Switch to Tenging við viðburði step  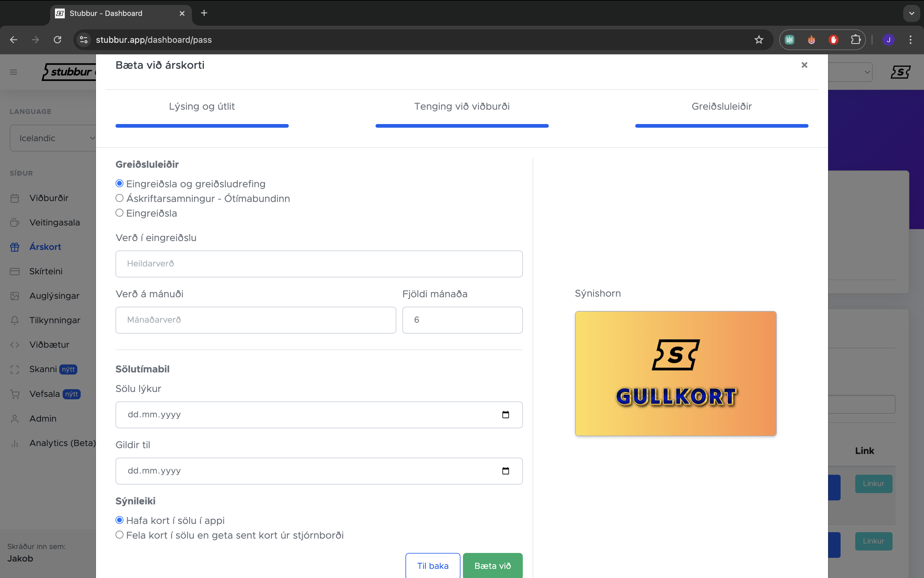coord(462,106)
